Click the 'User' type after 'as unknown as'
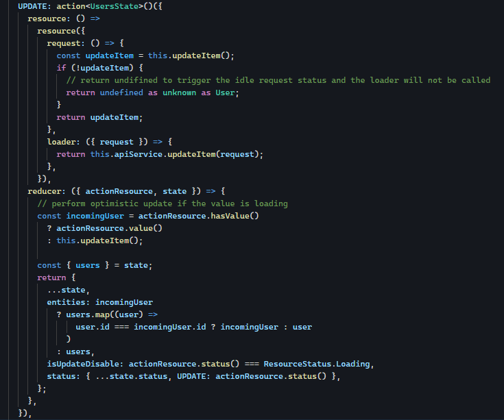 tap(225, 92)
